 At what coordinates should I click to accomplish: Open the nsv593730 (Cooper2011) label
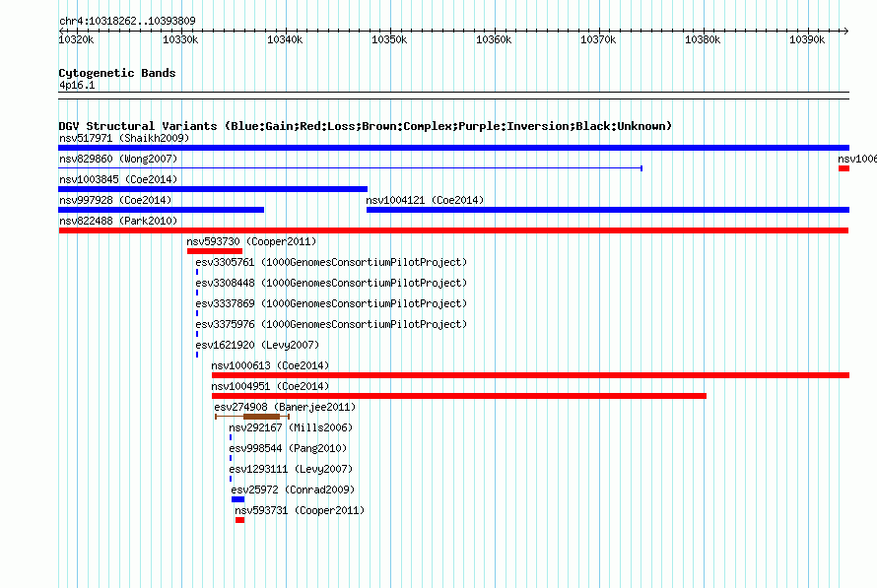click(251, 241)
